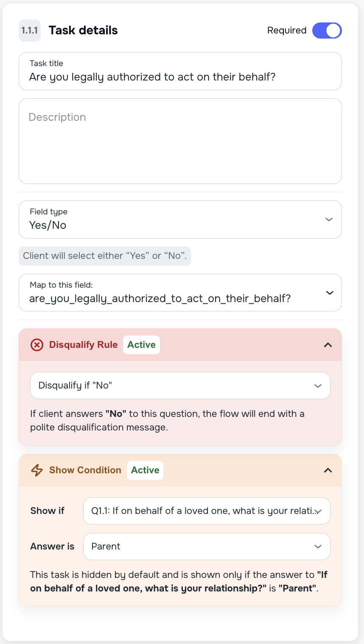The width and height of the screenshot is (364, 644).
Task: Click the Active badge on Disqualify Rule
Action: tap(141, 344)
